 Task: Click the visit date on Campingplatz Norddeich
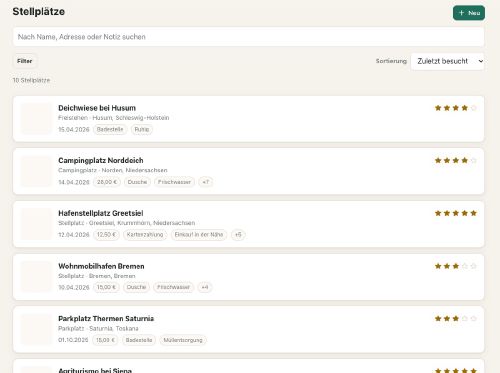pos(74,182)
